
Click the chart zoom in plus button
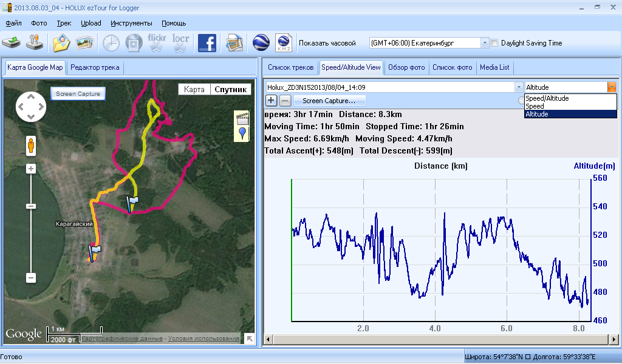click(271, 101)
